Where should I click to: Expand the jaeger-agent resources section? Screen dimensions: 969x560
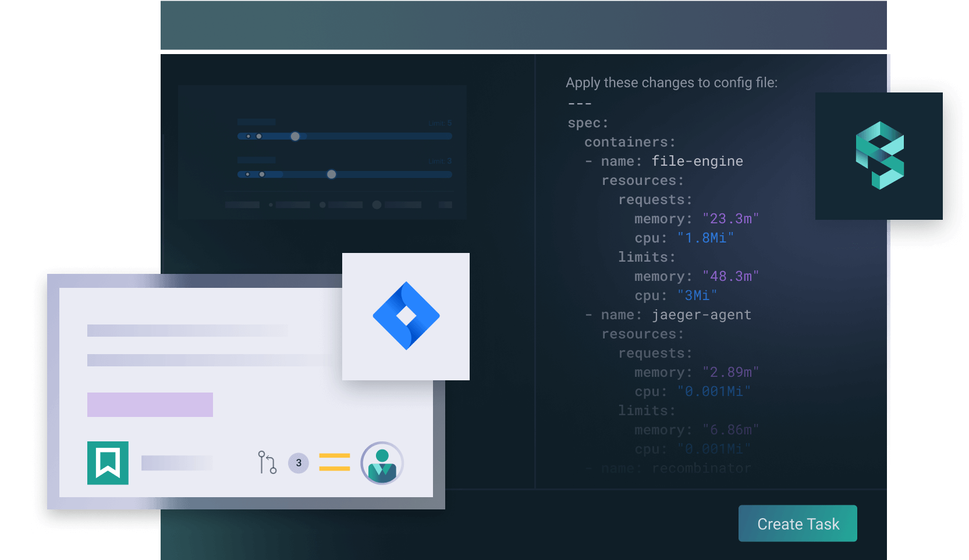click(642, 334)
